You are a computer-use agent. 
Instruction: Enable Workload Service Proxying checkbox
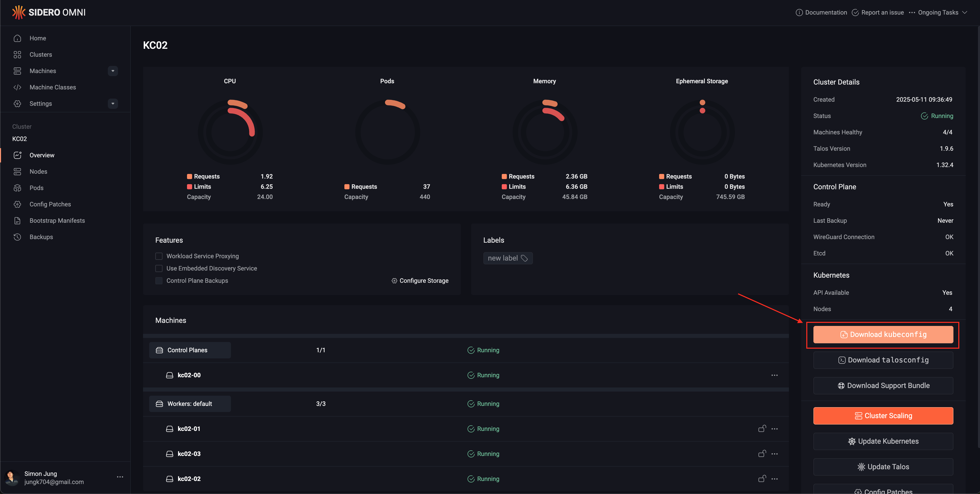point(159,256)
